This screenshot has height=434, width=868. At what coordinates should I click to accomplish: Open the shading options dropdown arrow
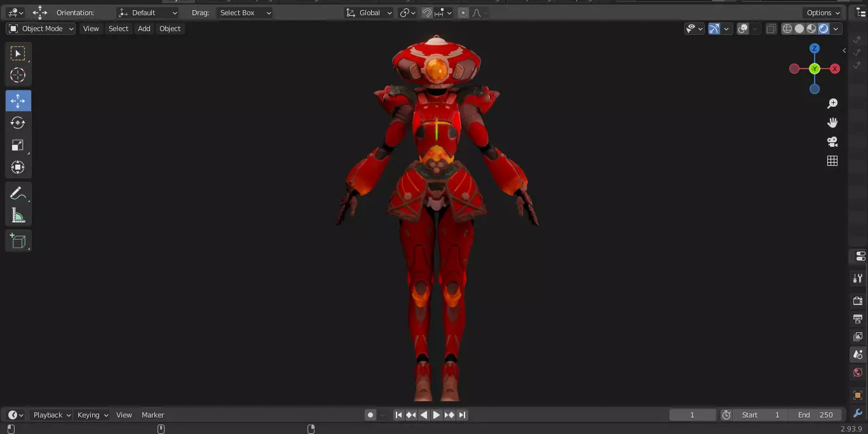pyautogui.click(x=836, y=29)
